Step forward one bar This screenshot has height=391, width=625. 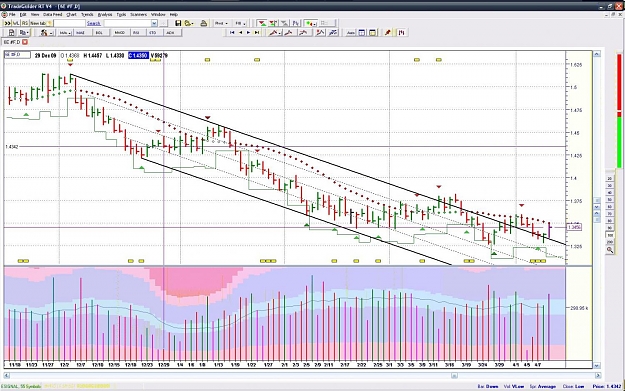248,33
